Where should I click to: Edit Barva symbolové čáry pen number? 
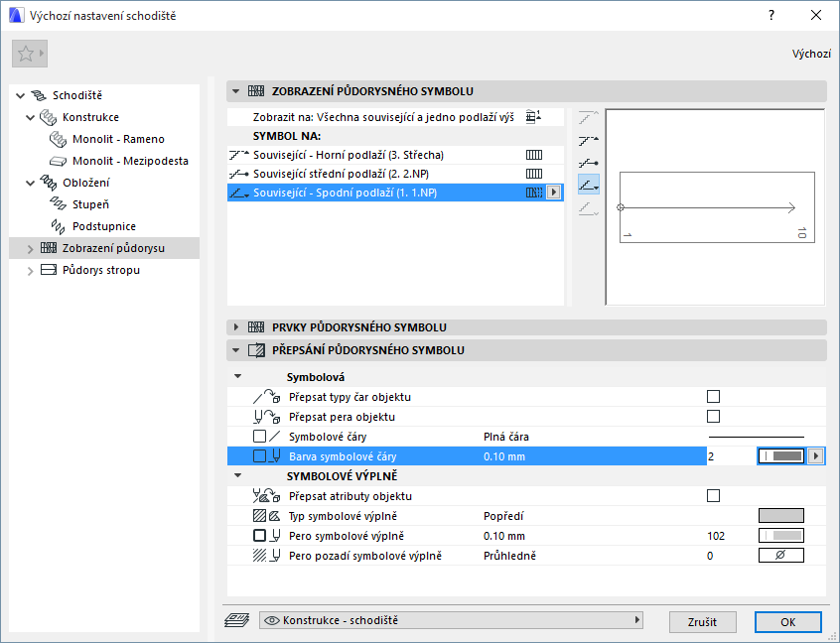click(x=731, y=456)
